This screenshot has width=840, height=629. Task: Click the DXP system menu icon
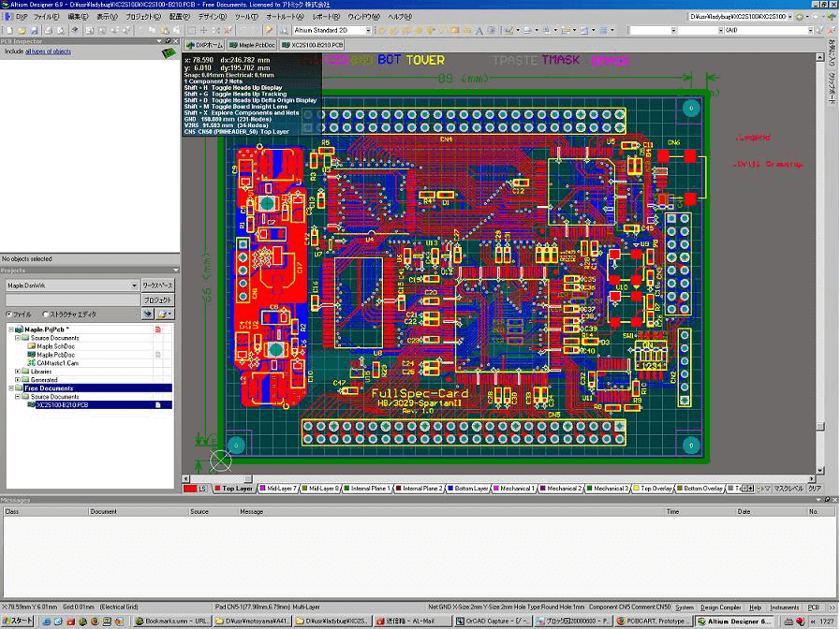pos(7,17)
